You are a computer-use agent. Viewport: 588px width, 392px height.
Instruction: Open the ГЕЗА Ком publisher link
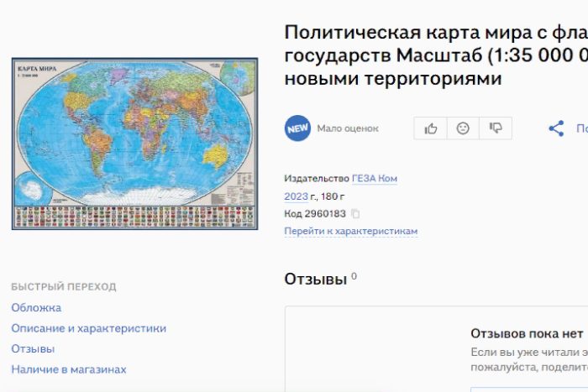[375, 178]
